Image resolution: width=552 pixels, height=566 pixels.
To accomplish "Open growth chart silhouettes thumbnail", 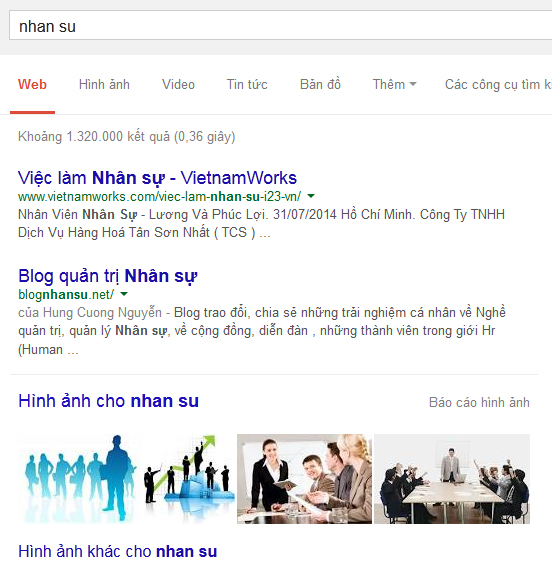I will (x=187, y=479).
